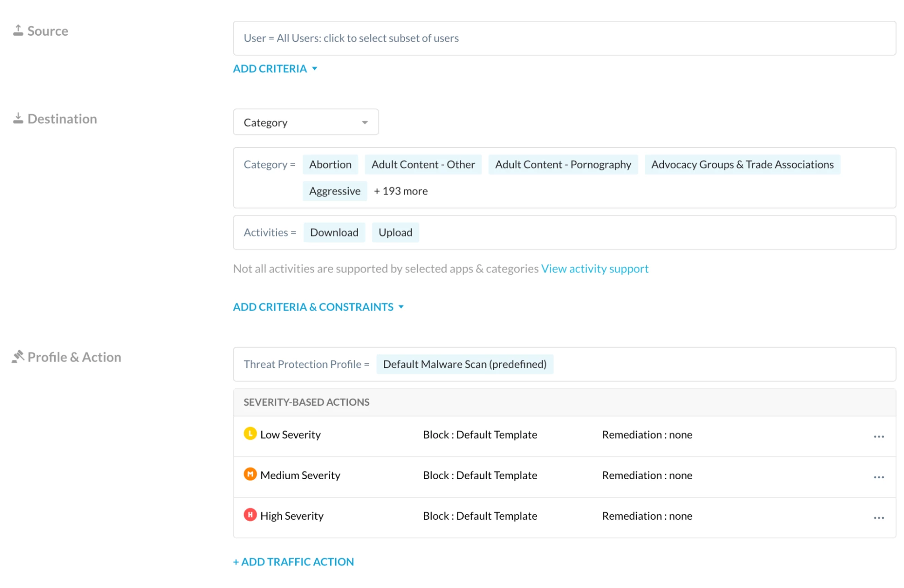Open Medium Severity row options menu
The height and width of the screenshot is (588, 904).
[878, 477]
